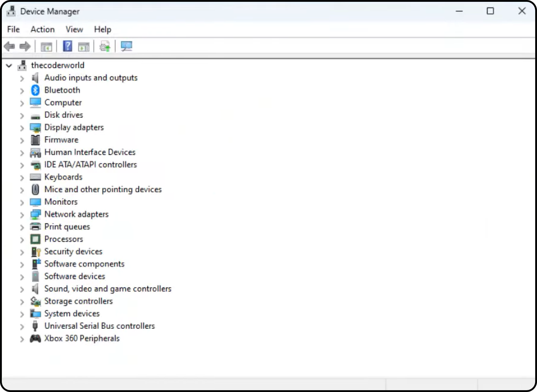This screenshot has width=537, height=392.
Task: Expand the Audio inputs and outputs node
Action: coord(22,78)
